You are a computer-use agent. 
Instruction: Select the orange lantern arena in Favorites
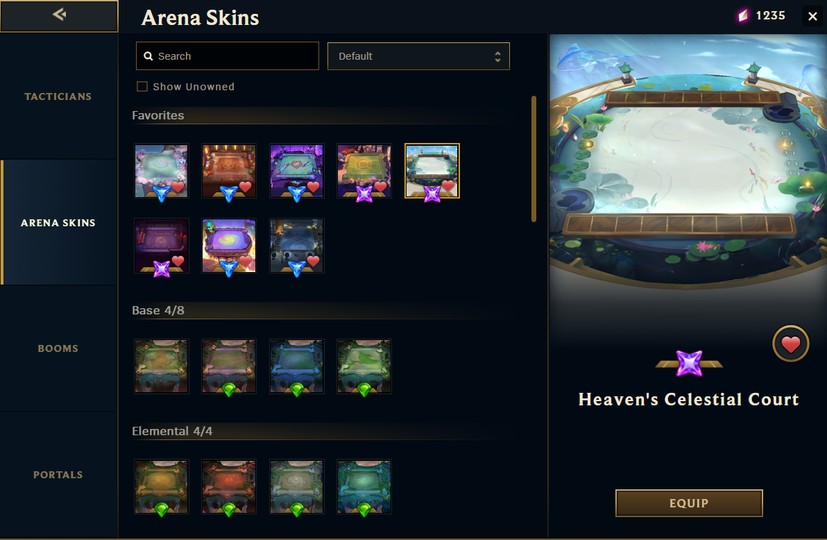coord(229,172)
